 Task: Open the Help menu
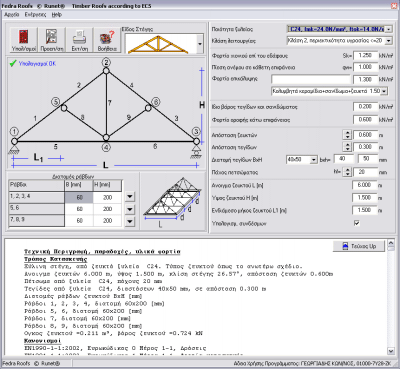(x=57, y=15)
